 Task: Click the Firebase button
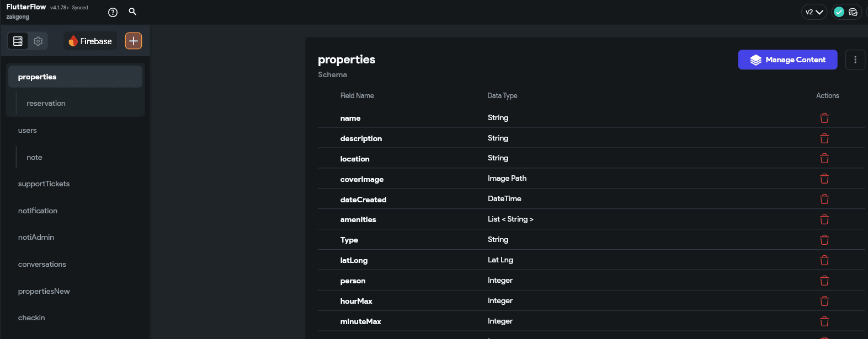[90, 41]
